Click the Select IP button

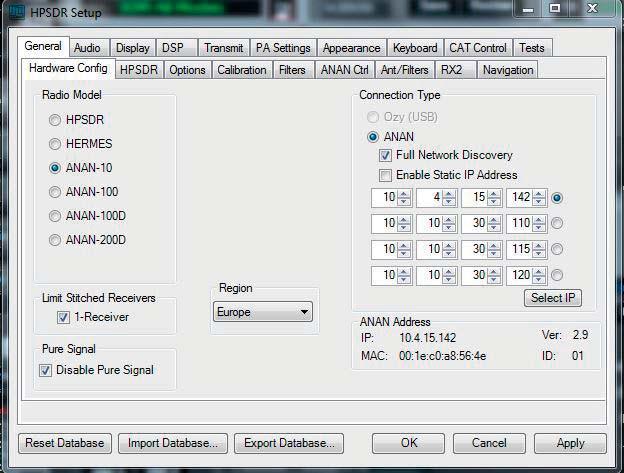click(x=553, y=298)
